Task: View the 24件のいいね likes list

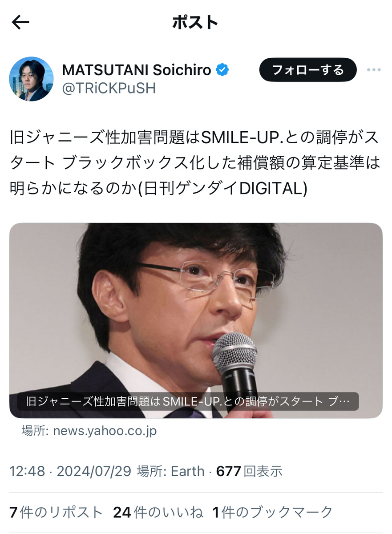Action: click(x=158, y=512)
